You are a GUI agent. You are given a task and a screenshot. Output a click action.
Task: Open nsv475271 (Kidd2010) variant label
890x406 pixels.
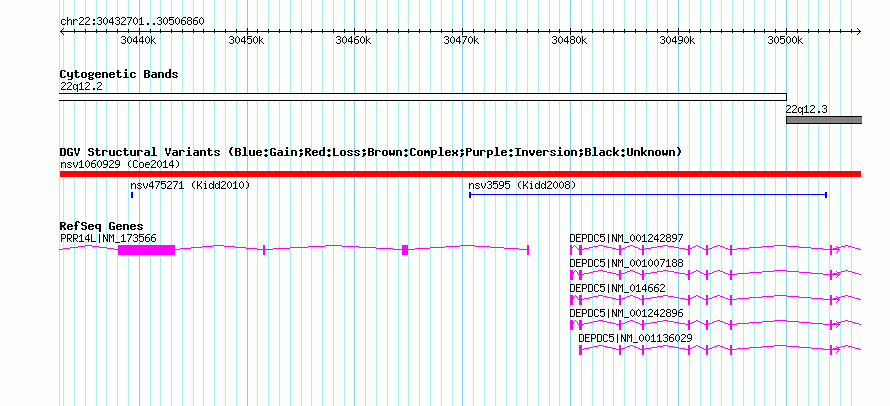click(190, 185)
